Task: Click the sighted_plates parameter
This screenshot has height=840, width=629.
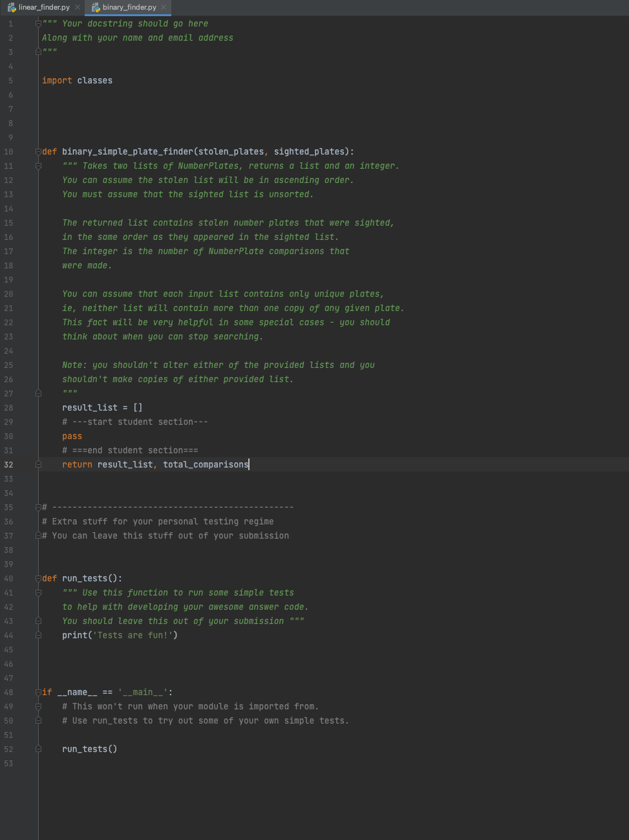Action: pos(310,152)
